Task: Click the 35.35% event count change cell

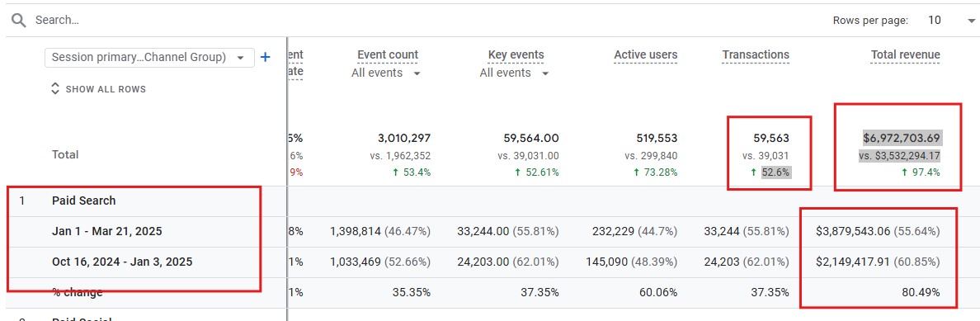Action: click(412, 292)
